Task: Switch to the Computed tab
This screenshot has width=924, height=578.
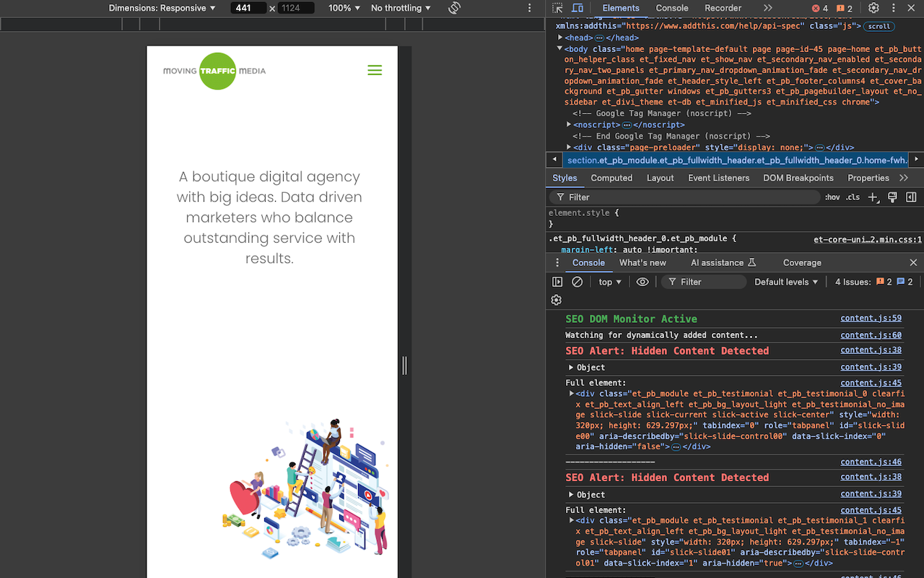Action: pos(611,178)
